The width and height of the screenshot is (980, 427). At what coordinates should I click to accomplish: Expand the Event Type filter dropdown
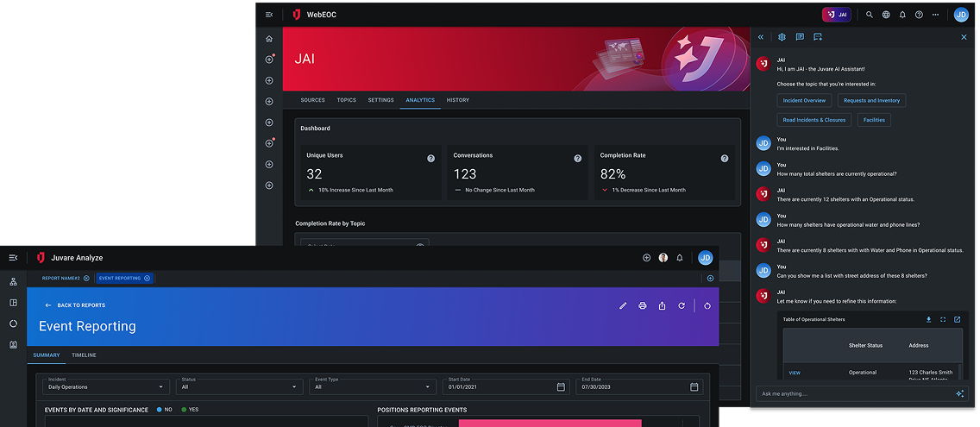click(x=373, y=387)
